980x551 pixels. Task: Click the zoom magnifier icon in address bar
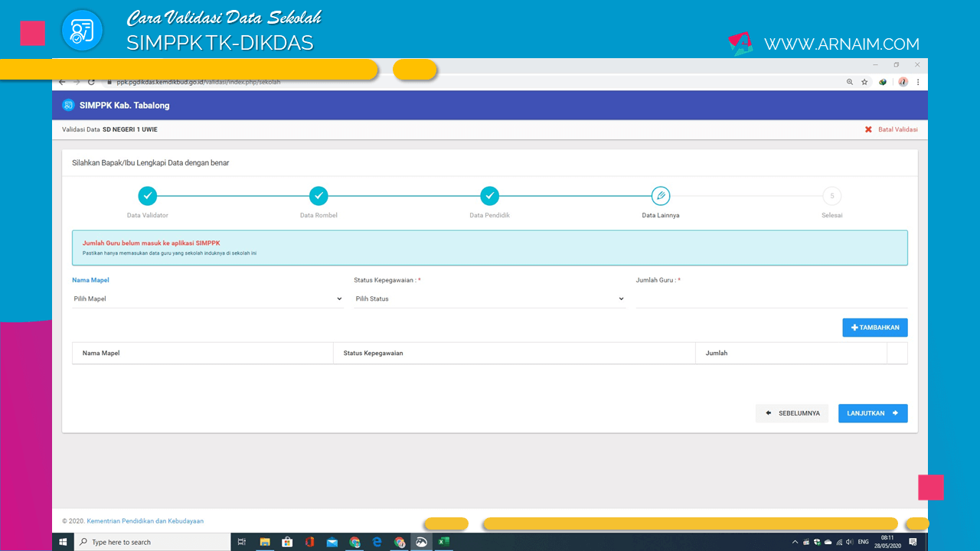[850, 82]
